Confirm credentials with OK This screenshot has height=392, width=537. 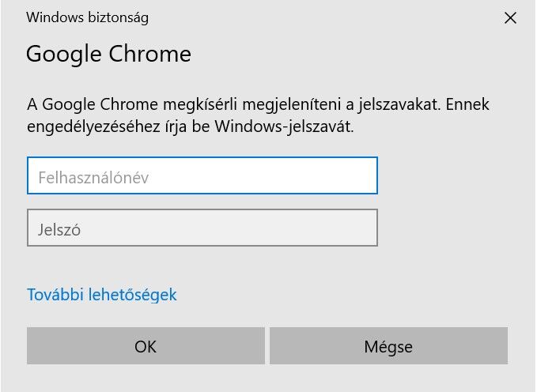point(146,346)
